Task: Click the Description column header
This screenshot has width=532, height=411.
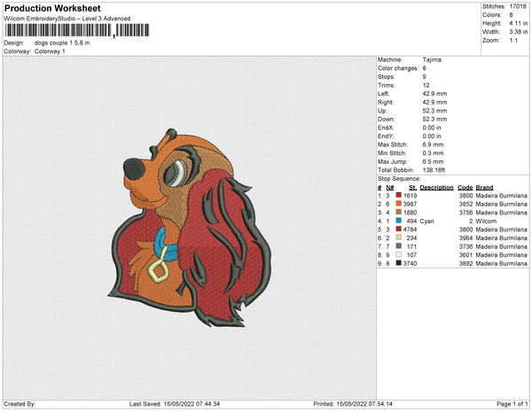Action: click(436, 188)
